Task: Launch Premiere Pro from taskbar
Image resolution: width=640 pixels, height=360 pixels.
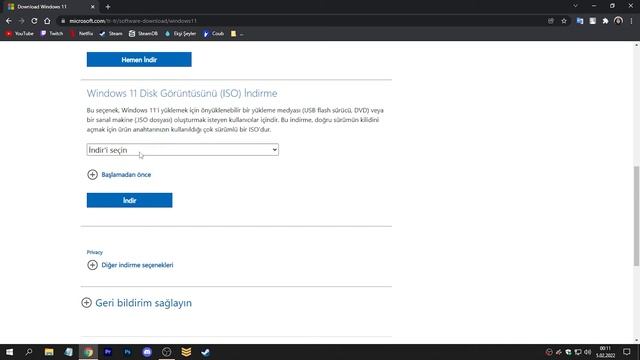Action: (x=108, y=352)
